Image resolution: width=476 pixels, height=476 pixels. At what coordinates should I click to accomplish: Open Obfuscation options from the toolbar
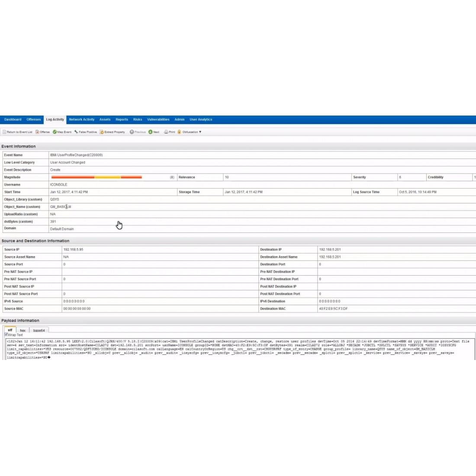(189, 132)
